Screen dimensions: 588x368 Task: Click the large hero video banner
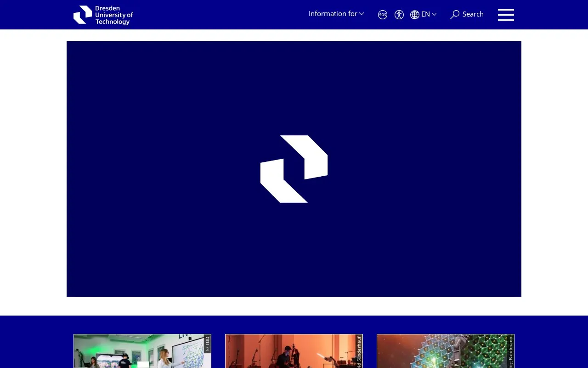point(294,169)
